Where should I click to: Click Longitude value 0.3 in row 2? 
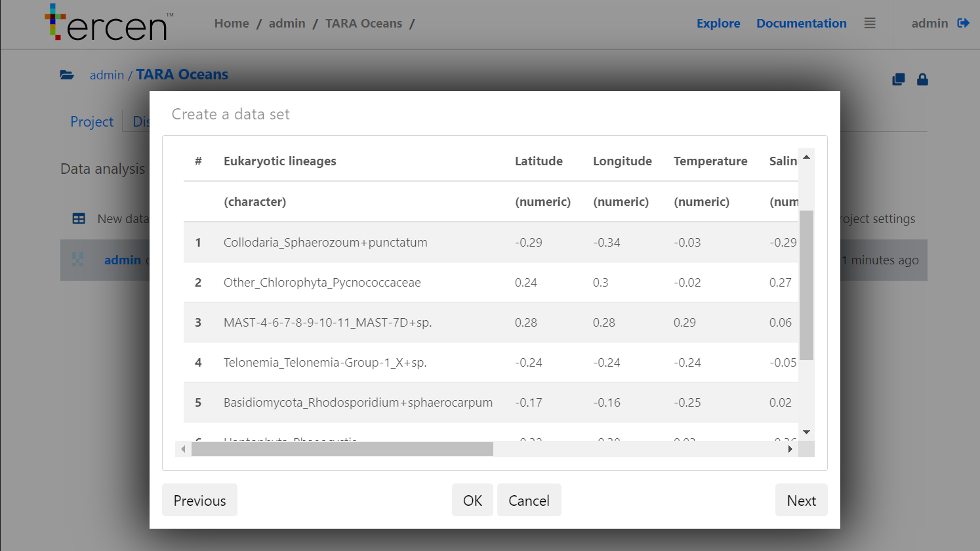point(600,283)
